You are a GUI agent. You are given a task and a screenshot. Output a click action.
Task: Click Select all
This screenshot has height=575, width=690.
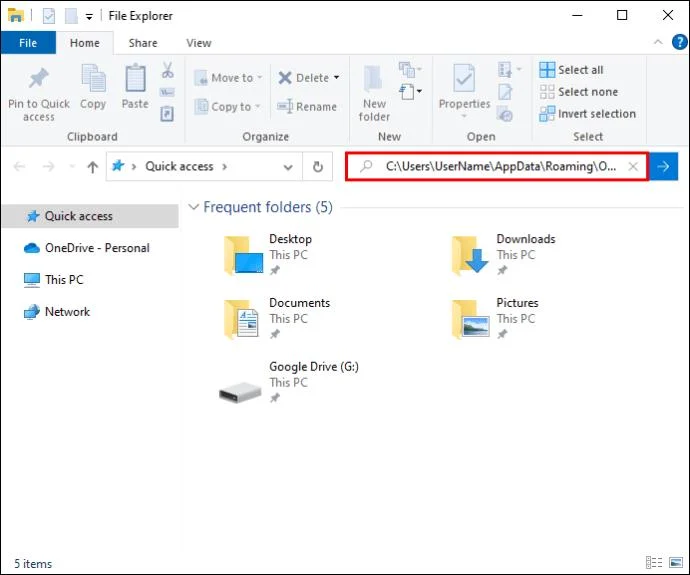(x=571, y=70)
